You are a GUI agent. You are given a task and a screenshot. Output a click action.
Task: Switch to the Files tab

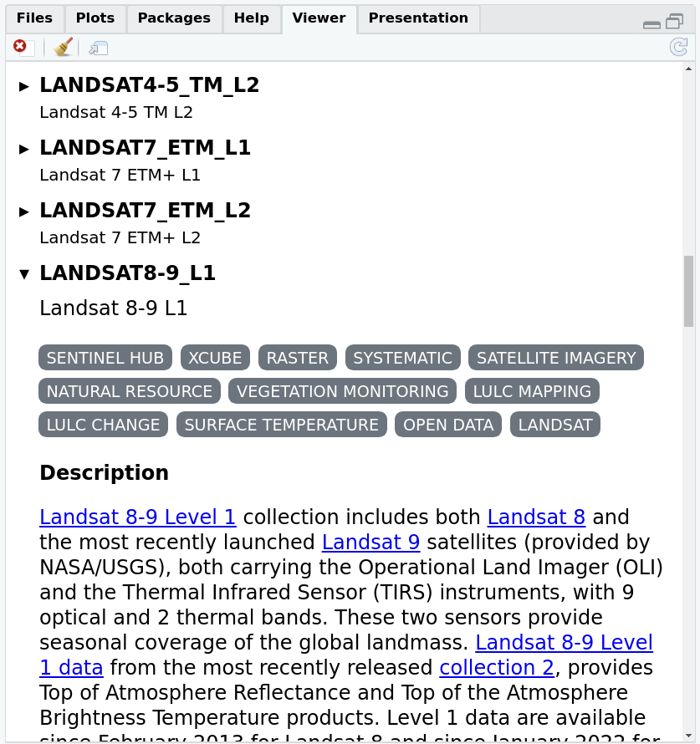pyautogui.click(x=34, y=18)
